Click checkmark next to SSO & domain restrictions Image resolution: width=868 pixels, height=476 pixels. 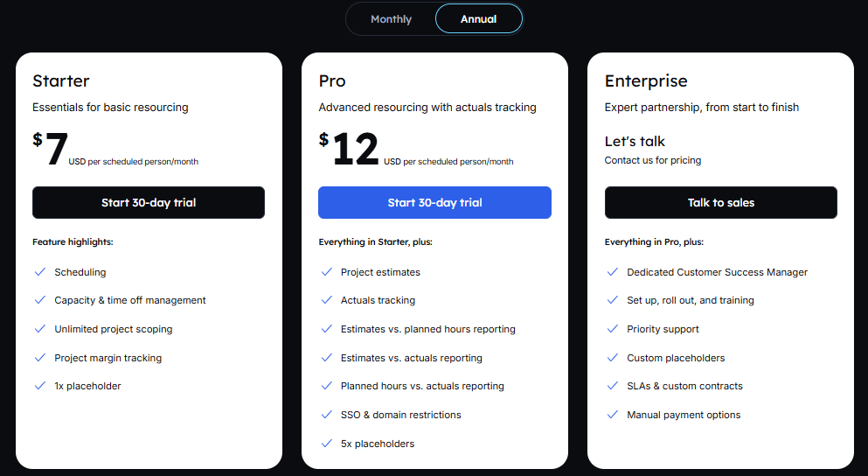coord(326,415)
